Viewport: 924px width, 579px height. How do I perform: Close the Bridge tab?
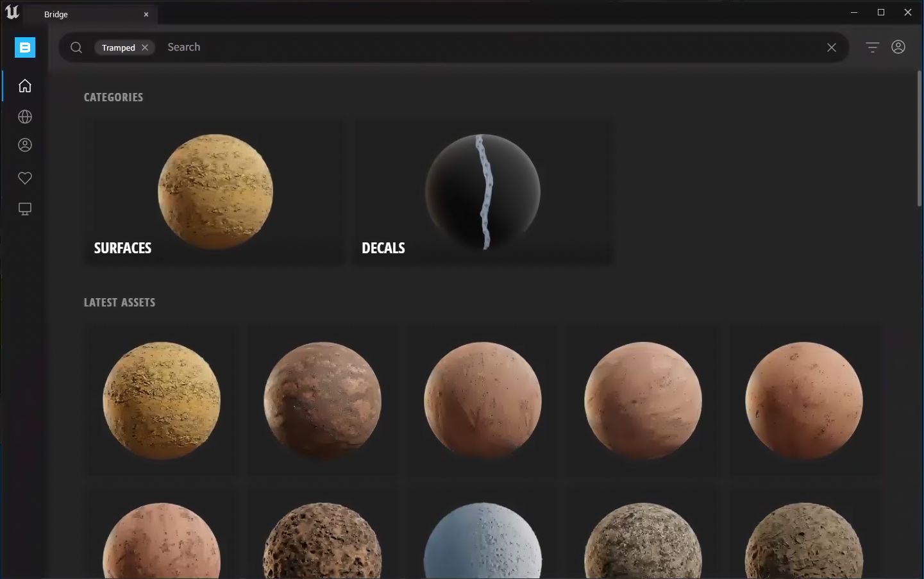(146, 14)
